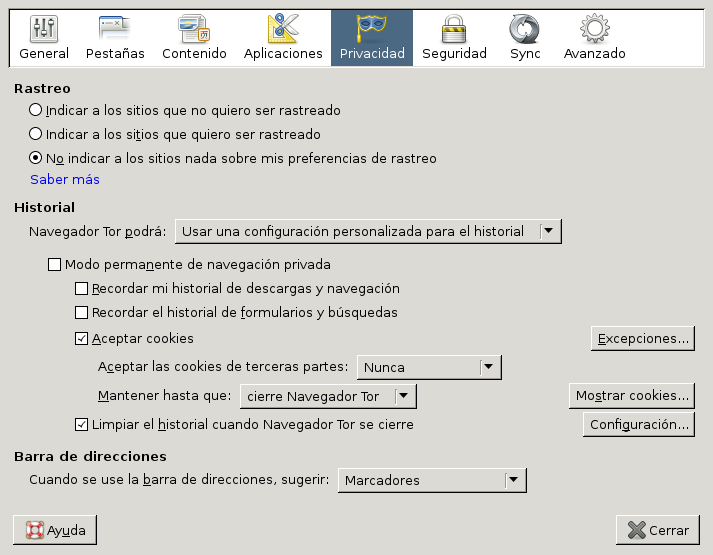This screenshot has height=555, width=713.
Task: Click the Pestañas tab window icon
Action: click(115, 29)
